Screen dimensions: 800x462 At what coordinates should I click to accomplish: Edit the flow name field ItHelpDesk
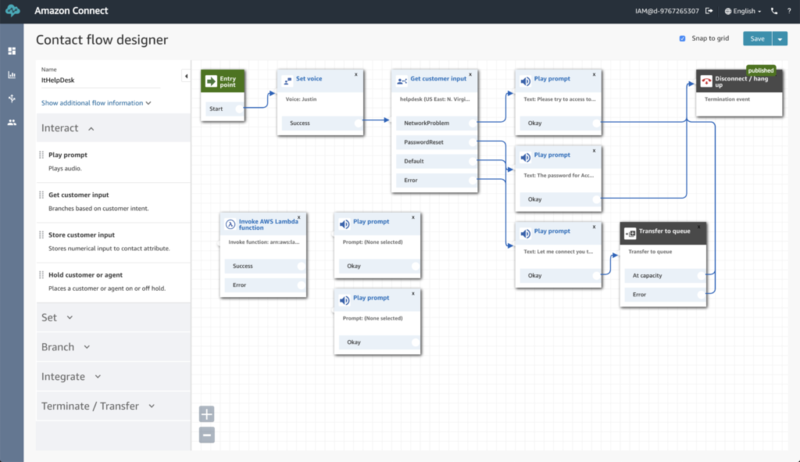(99, 81)
